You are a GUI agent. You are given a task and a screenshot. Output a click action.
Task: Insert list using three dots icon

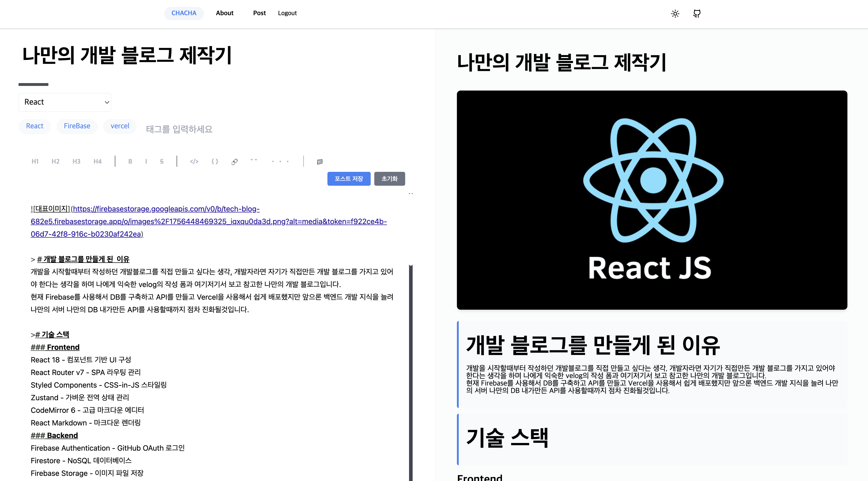pyautogui.click(x=280, y=161)
